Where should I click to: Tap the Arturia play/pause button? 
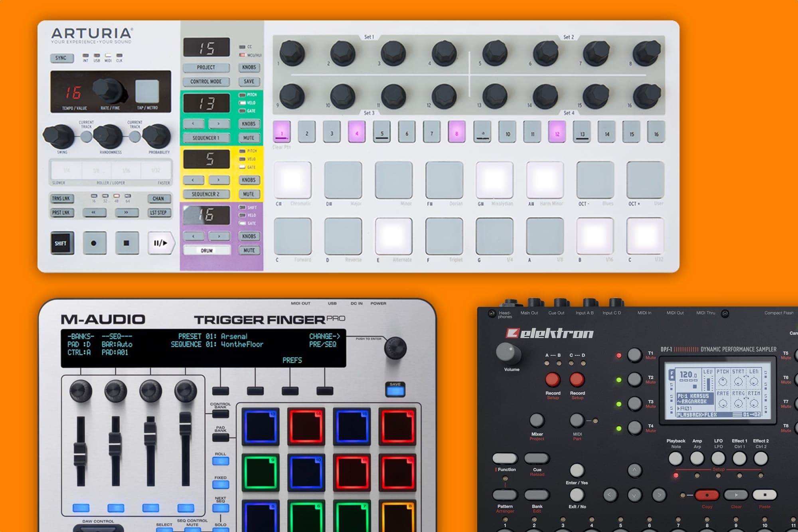(161, 243)
